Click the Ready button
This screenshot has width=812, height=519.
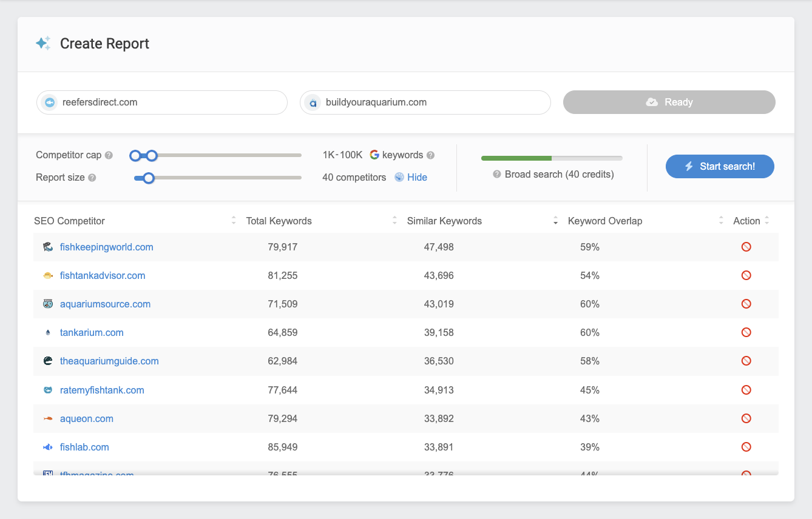pyautogui.click(x=669, y=102)
